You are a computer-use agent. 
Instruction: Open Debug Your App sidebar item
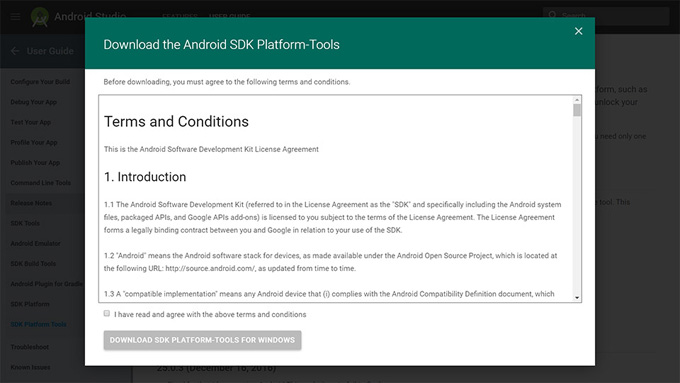pos(34,102)
